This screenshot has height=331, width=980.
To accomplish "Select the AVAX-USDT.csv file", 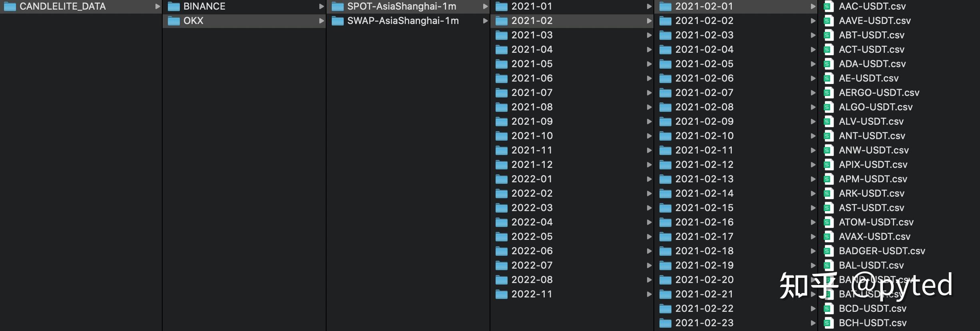I will click(x=874, y=237).
